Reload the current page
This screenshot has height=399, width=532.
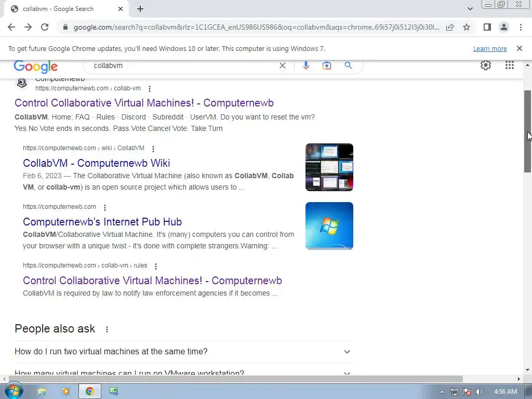coord(45,27)
